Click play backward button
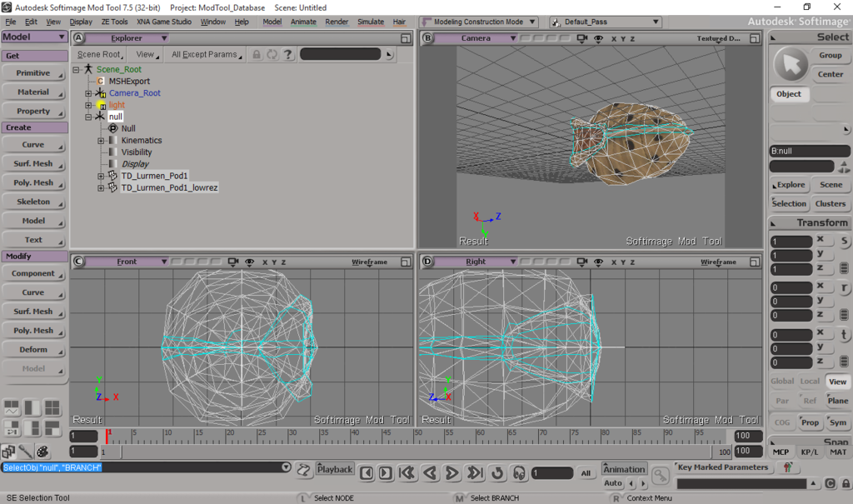The image size is (853, 504). tap(430, 473)
